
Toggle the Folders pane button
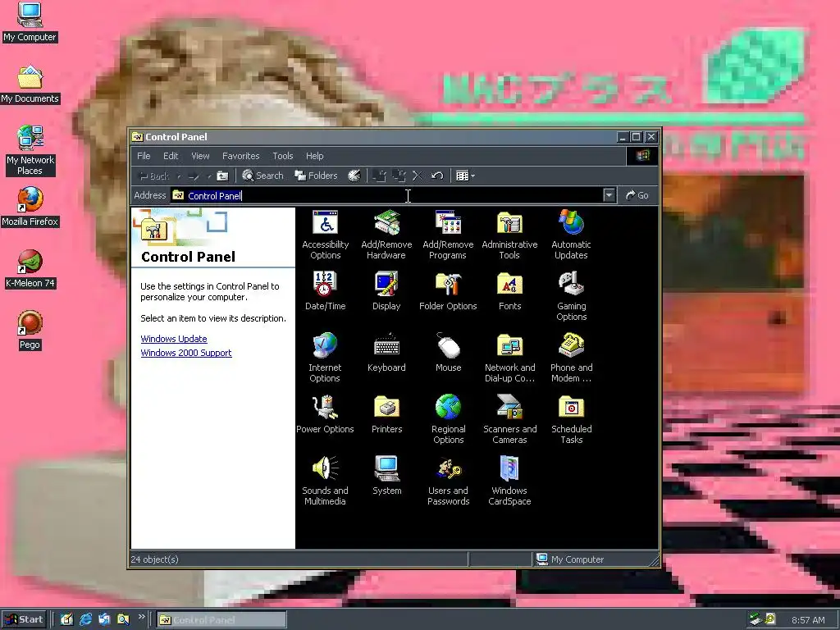tap(316, 176)
